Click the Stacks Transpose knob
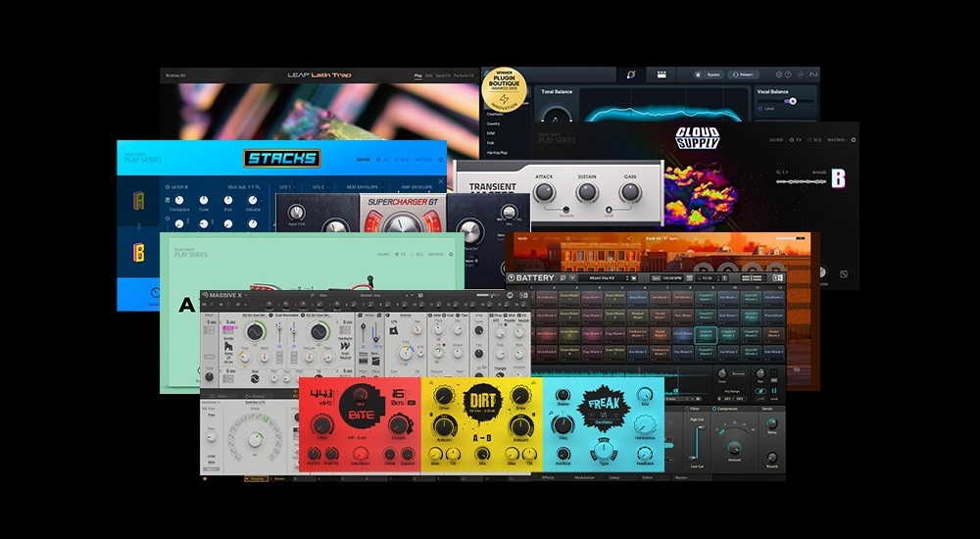980x539 pixels. [x=179, y=201]
